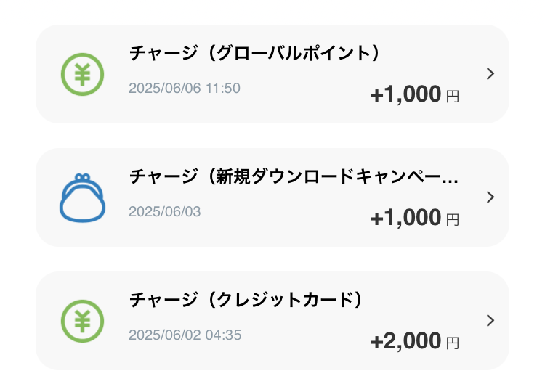Click the timestamp 2025/06/02 04:35
Screen dimensions: 545x392
[185, 335]
